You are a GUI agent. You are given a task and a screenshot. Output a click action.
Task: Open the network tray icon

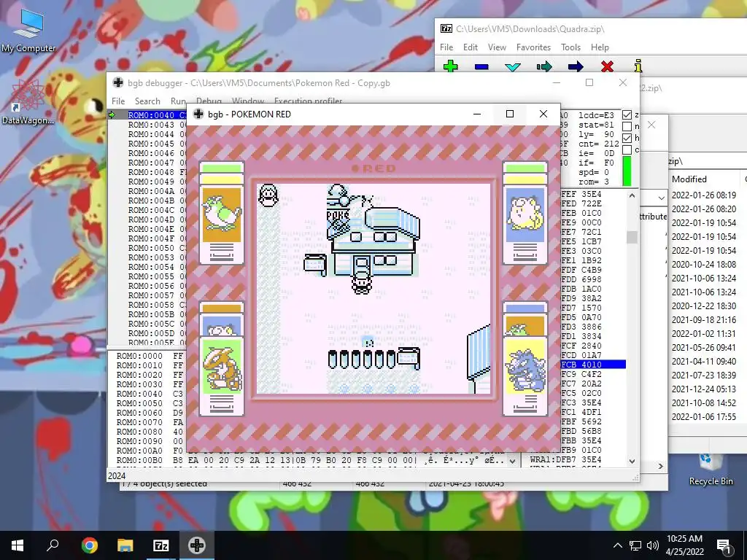click(x=635, y=545)
